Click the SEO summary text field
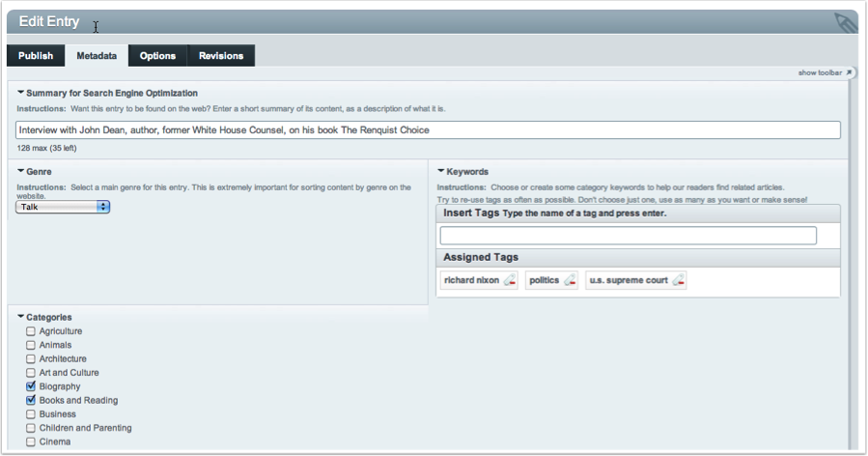Screen dimensions: 868x456 click(x=428, y=130)
